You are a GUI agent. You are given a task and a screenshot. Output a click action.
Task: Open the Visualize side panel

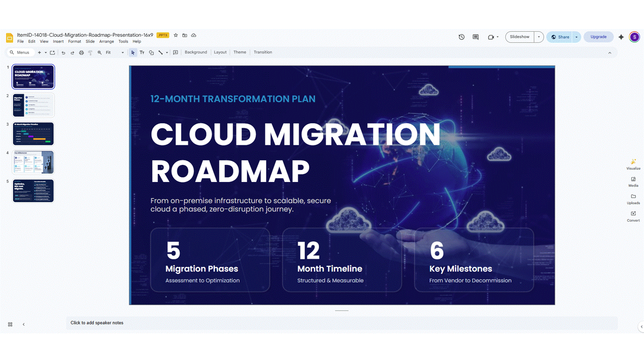pyautogui.click(x=633, y=164)
